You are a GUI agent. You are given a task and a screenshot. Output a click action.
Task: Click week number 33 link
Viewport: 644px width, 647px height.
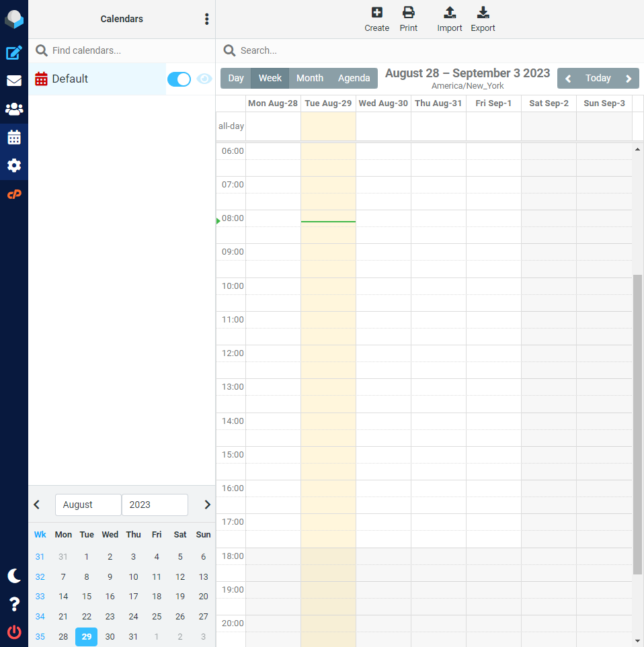(40, 596)
